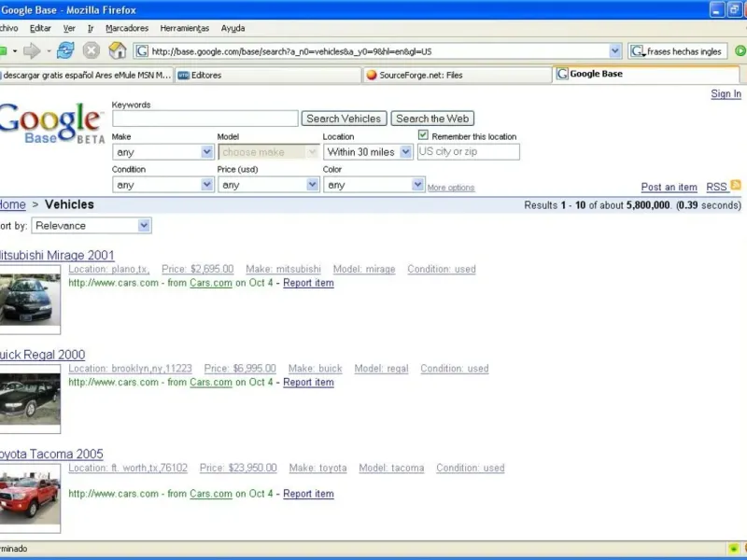
Task: Open the Toyota Tacoma 2005 listing
Action: pyautogui.click(x=51, y=455)
